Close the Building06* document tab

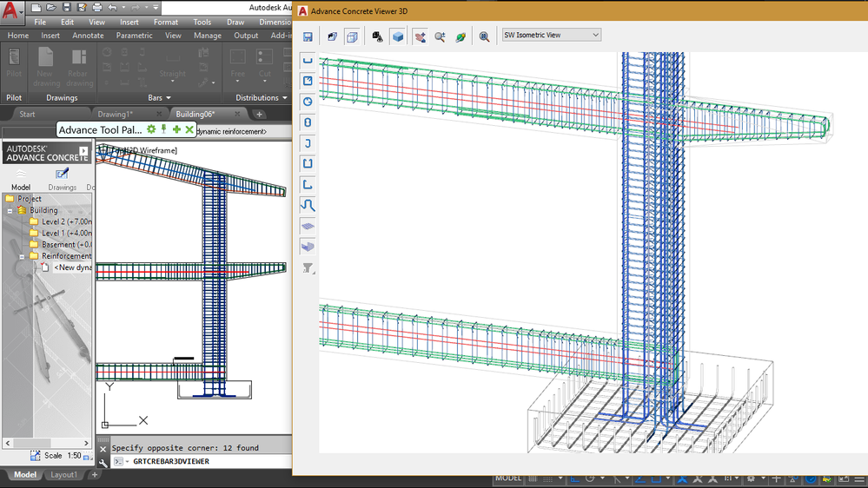(x=237, y=114)
